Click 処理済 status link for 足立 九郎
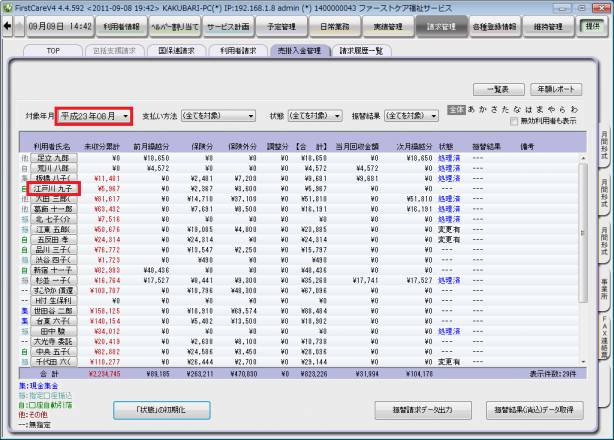The image size is (614, 440). point(447,158)
